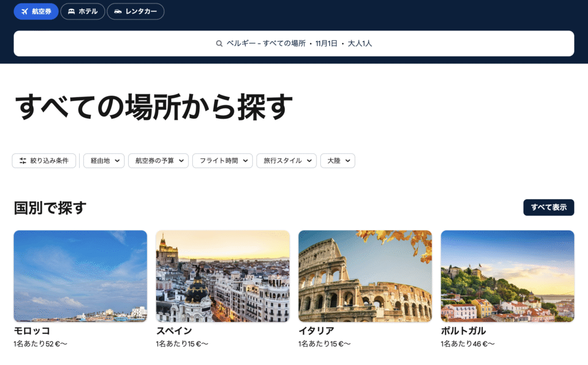Click the すべて表示 button
The width and height of the screenshot is (588, 365).
[548, 208]
